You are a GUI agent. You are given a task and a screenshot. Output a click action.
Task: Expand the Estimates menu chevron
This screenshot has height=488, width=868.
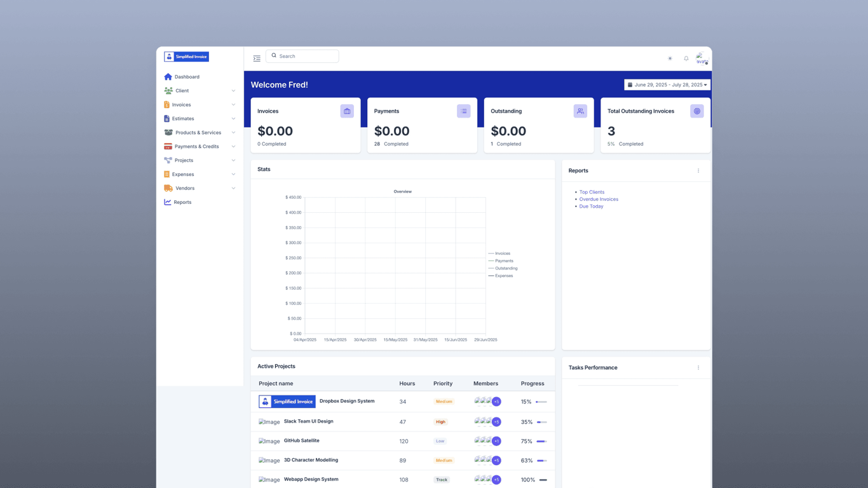coord(233,119)
